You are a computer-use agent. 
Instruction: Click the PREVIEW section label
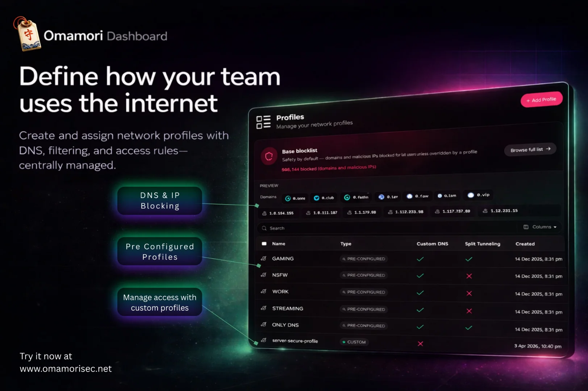pyautogui.click(x=269, y=186)
